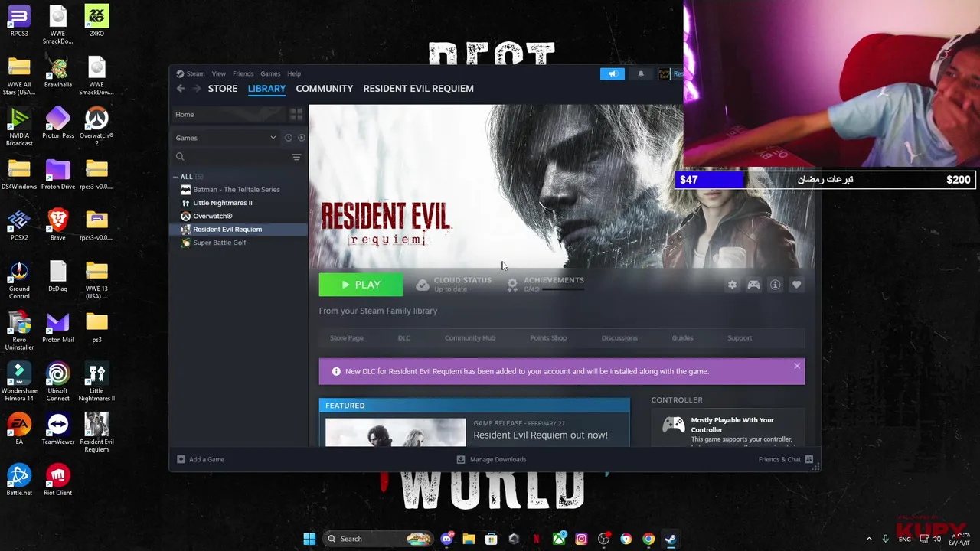Open controller layout icon for the game
Viewport: 980px width, 551px height.
pyautogui.click(x=754, y=285)
